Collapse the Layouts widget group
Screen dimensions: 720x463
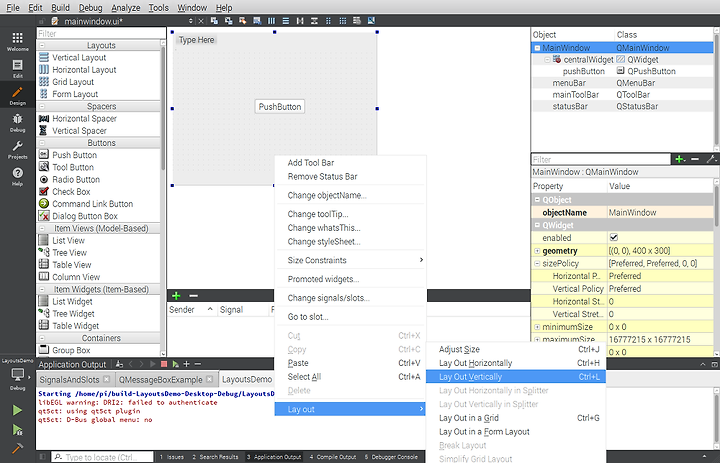click(42, 45)
